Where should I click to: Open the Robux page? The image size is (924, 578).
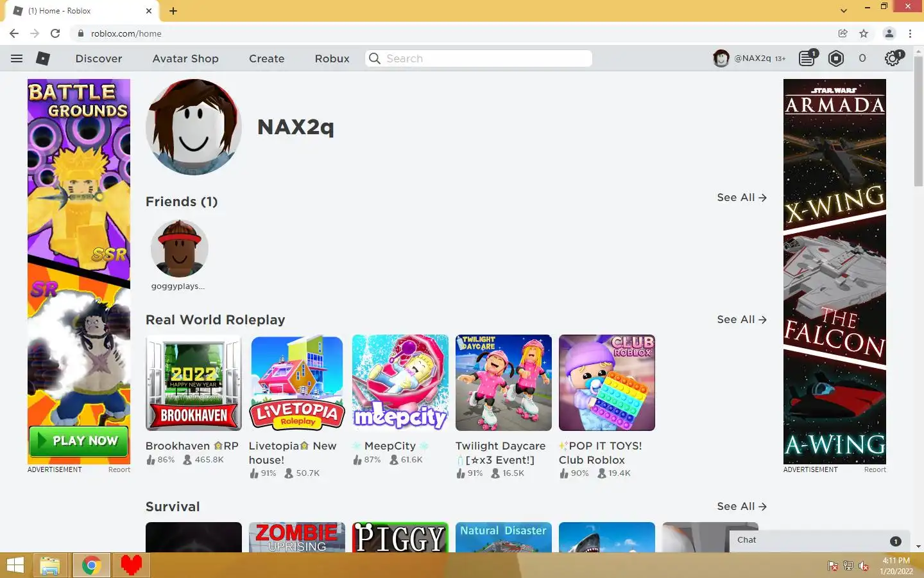332,58
